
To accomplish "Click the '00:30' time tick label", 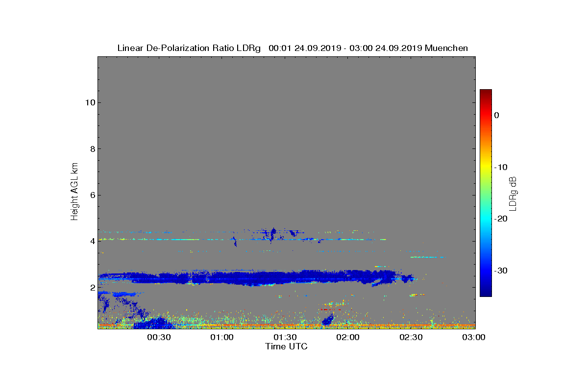I will coord(159,337).
